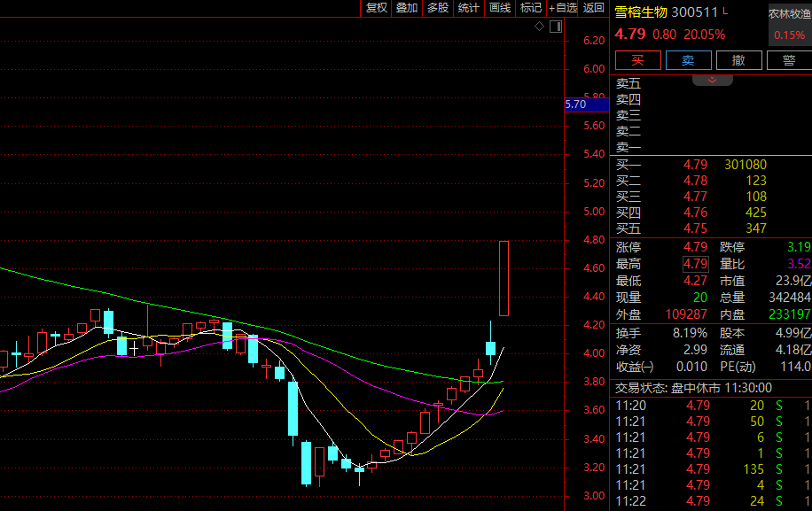Add stock via +自选 button
This screenshot has height=511, width=812.
pyautogui.click(x=562, y=8)
